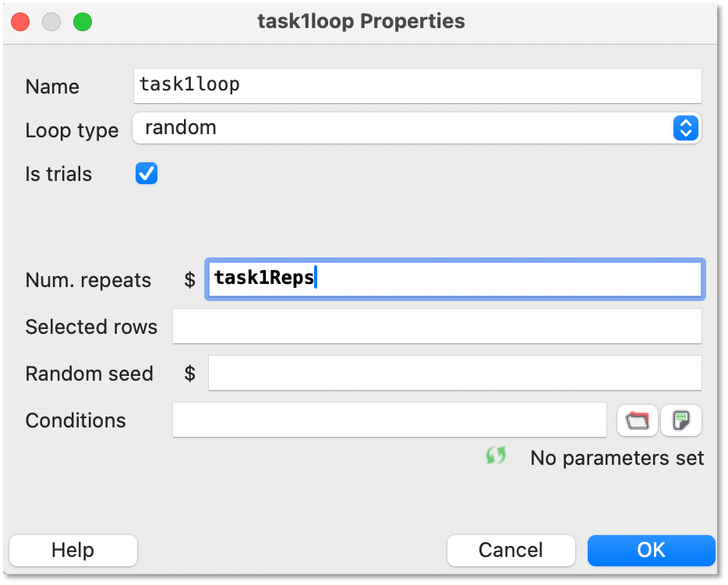728x585 pixels.
Task: Click the grey minimize window button
Action: pos(51,22)
